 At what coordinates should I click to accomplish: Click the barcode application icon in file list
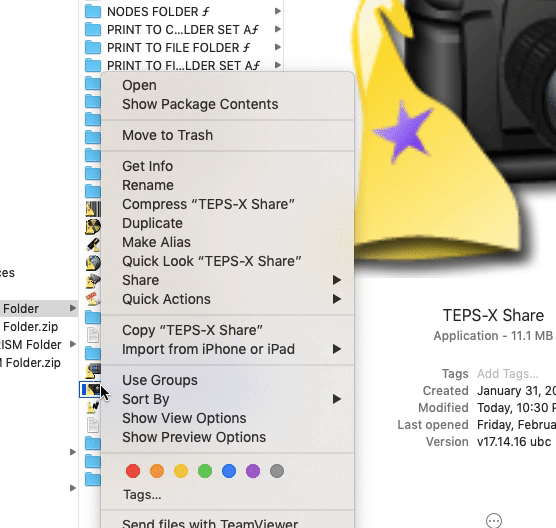click(93, 209)
